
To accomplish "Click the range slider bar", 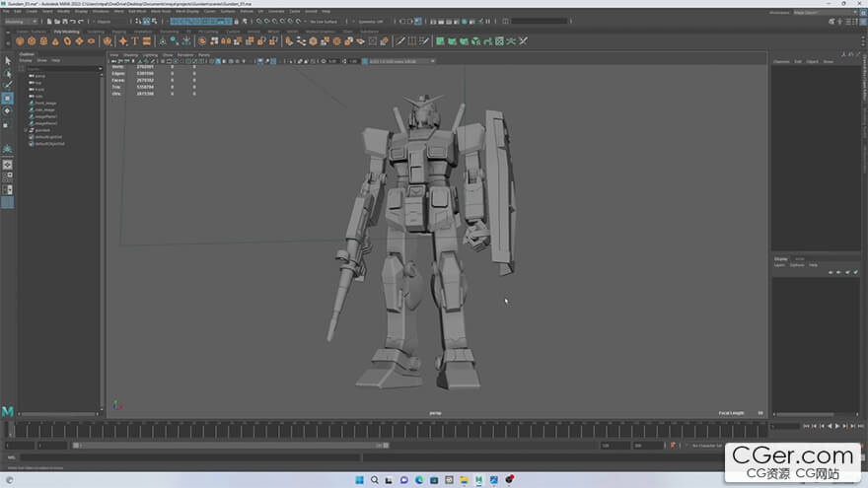I will click(x=231, y=446).
